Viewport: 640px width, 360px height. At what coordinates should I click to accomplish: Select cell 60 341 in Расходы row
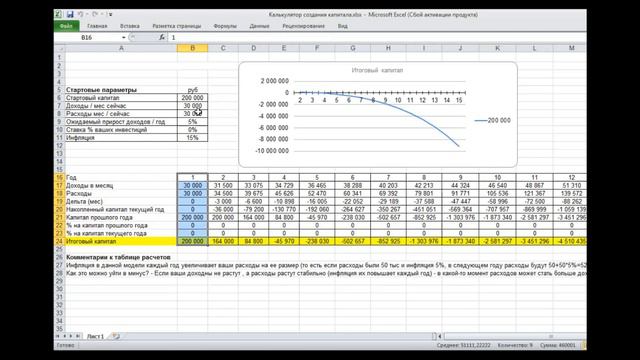(x=352, y=193)
